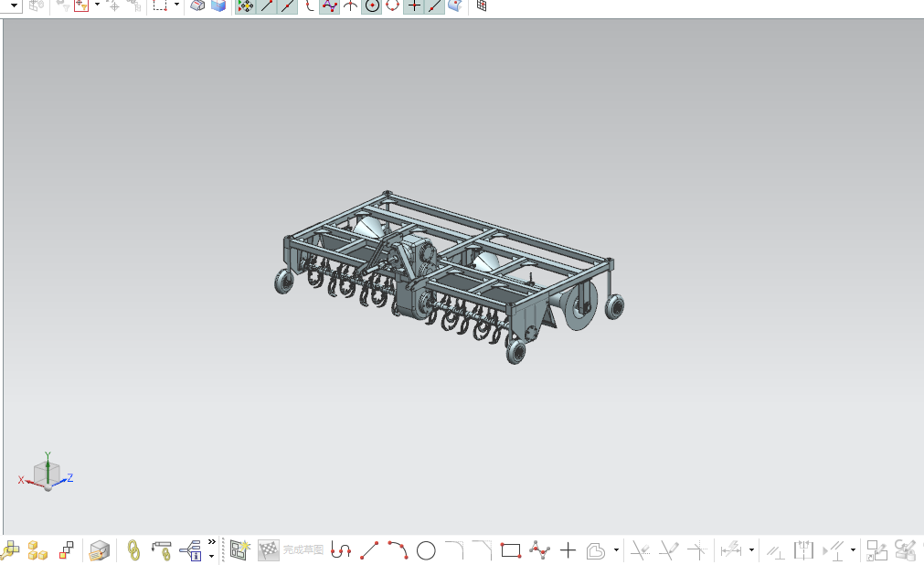Screen dimensions: 924x565
Task: Select the Circle sketch tool
Action: click(426, 551)
